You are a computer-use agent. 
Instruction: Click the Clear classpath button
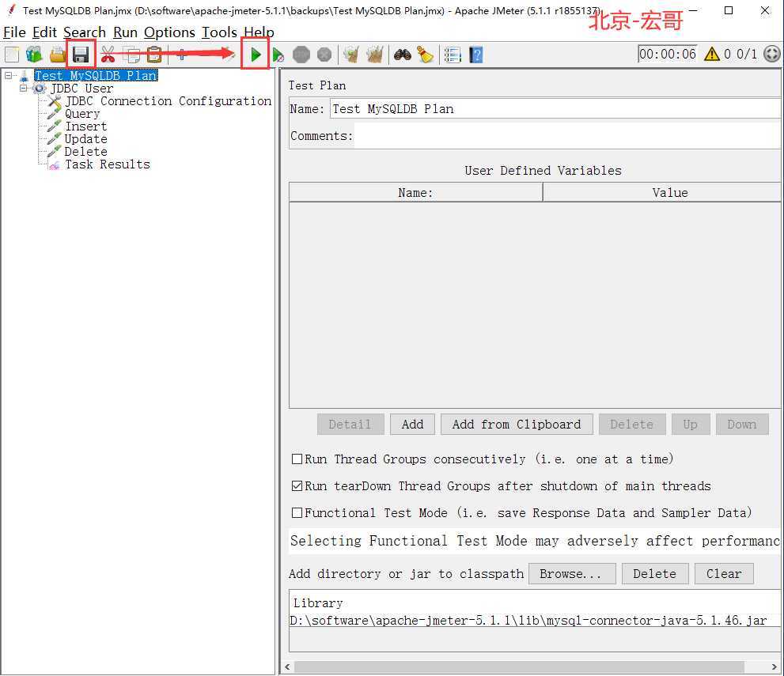(x=724, y=574)
